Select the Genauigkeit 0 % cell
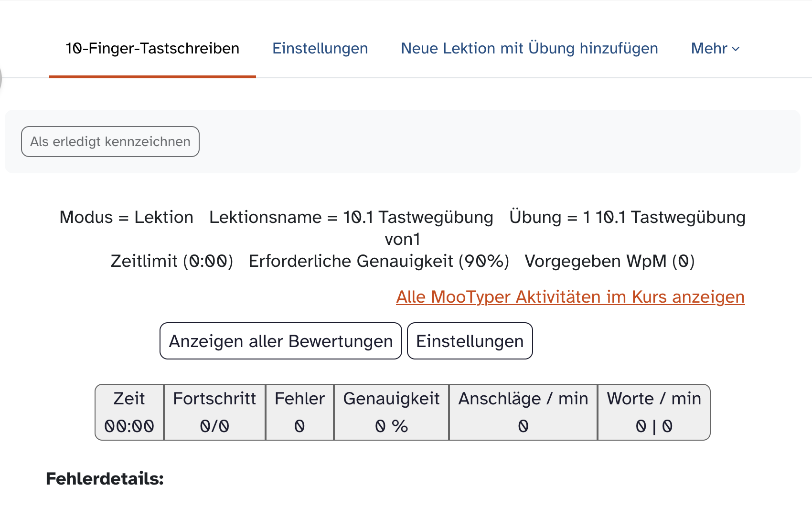The height and width of the screenshot is (507, 812). pyautogui.click(x=391, y=412)
